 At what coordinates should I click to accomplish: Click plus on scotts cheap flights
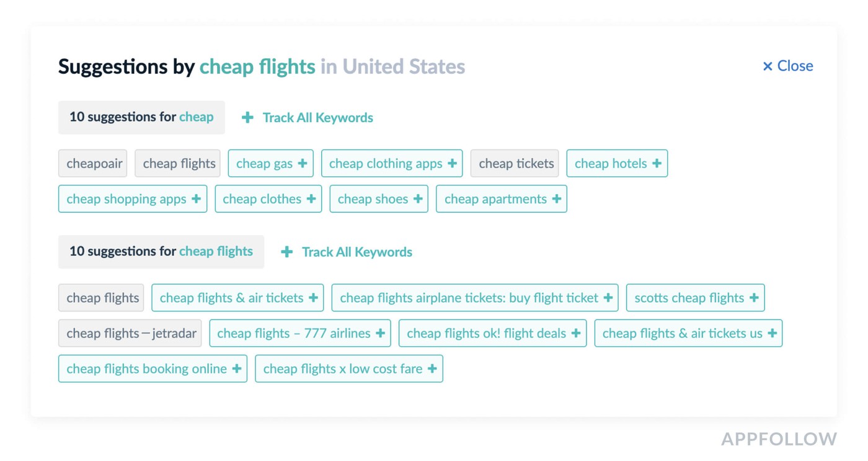[754, 298]
